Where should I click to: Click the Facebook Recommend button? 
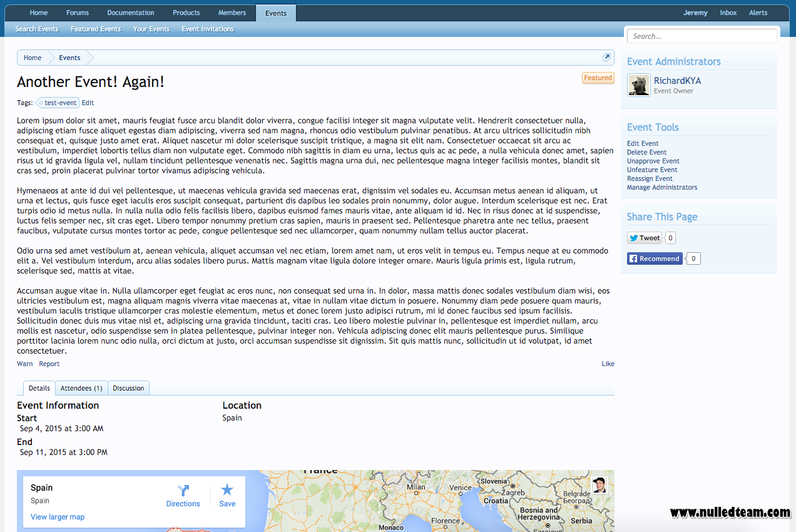[x=655, y=258]
